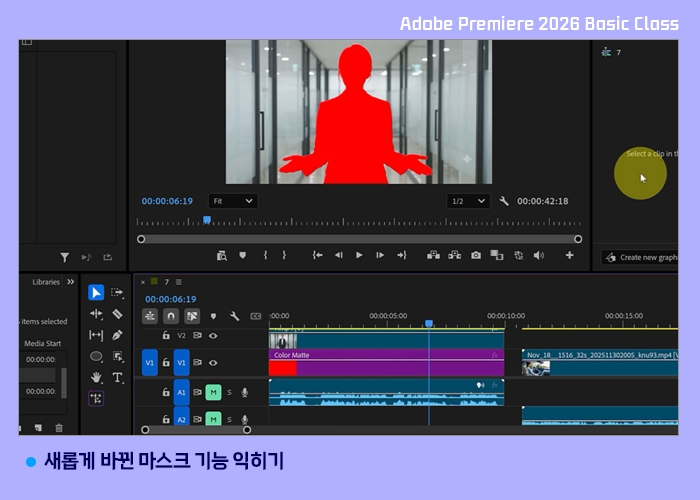700x500 pixels.
Task: Click the program monitor playhead marker
Action: [207, 220]
